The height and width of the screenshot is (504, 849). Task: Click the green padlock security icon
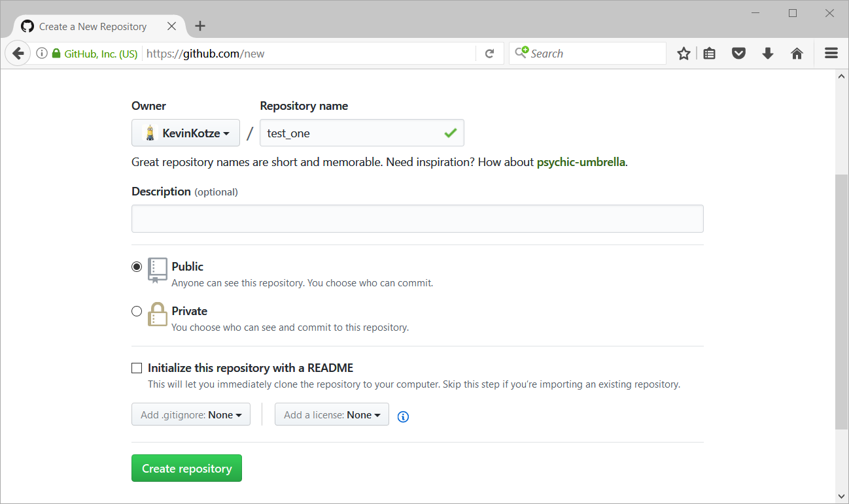[56, 54]
